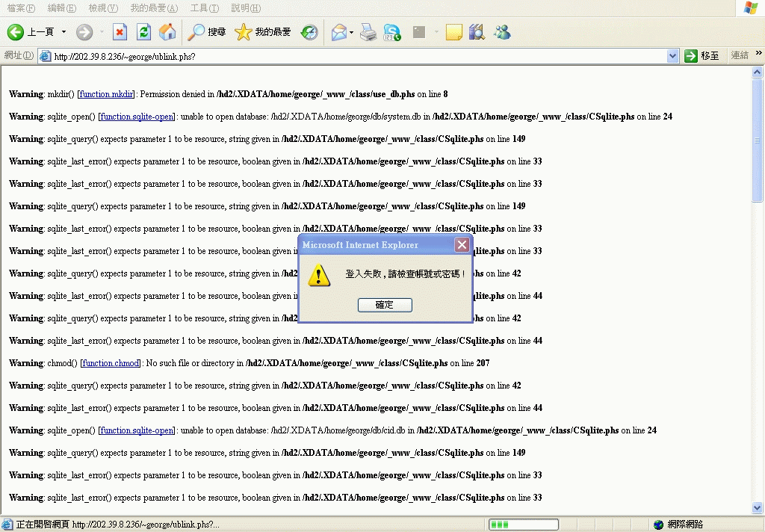Open the Forward history dropdown arrow

point(102,32)
